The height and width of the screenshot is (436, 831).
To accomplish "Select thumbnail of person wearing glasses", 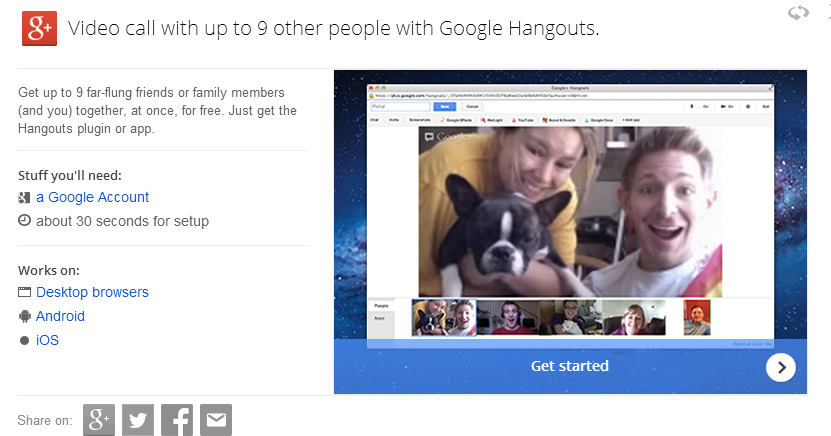I will (571, 317).
